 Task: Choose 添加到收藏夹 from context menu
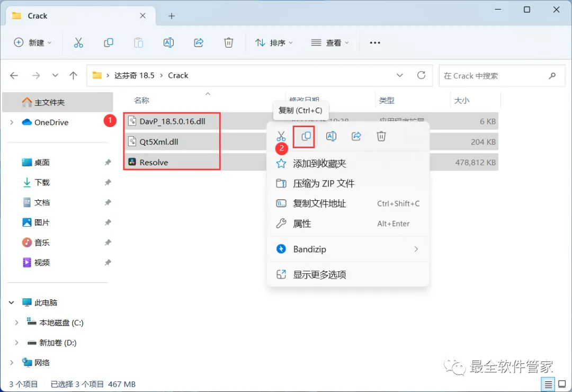(348, 164)
